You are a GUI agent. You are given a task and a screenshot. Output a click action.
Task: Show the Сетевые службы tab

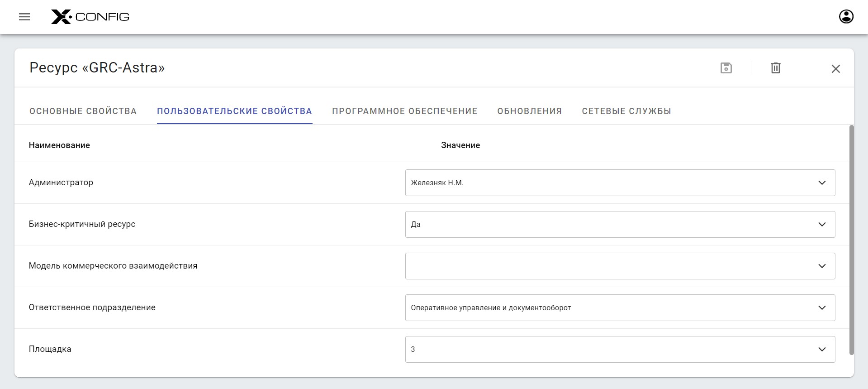coord(626,111)
